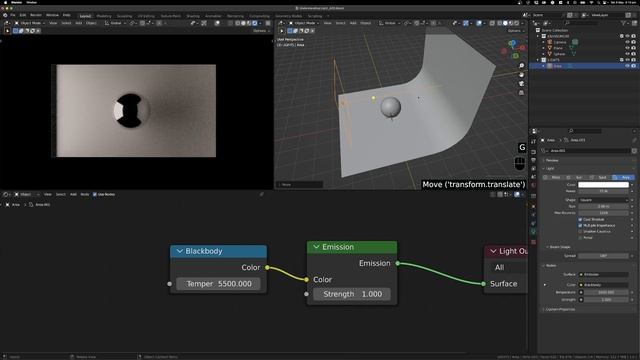640x360 pixels.
Task: Enable the Shadow Caustics checkbox
Action: tap(580, 231)
